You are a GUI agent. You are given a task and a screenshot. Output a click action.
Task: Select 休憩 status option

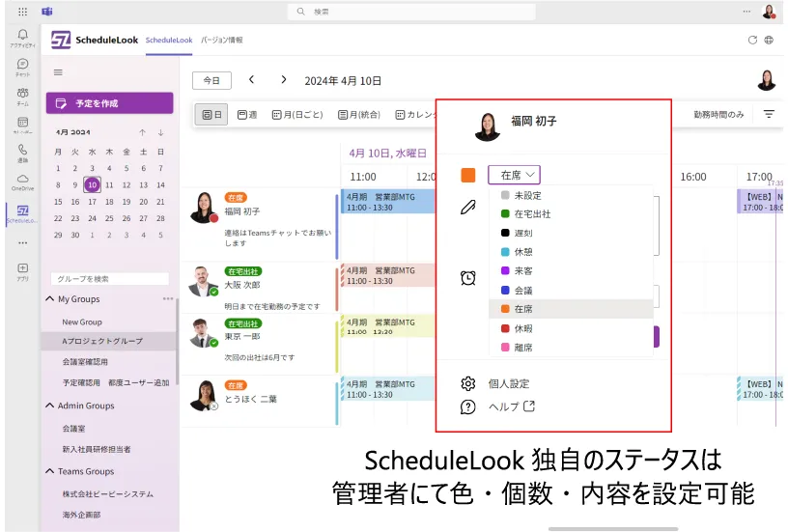click(571, 252)
